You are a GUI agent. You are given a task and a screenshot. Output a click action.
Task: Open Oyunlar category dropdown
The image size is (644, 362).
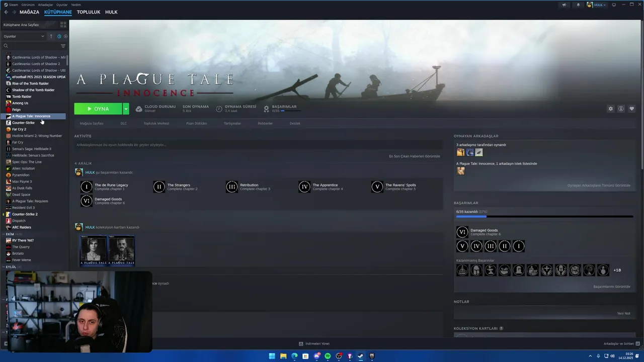[x=24, y=36]
